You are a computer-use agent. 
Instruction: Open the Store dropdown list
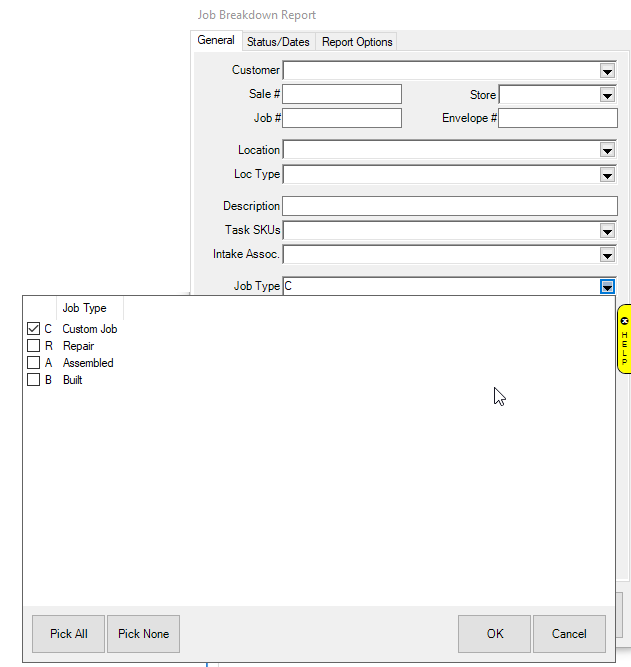[x=607, y=95]
